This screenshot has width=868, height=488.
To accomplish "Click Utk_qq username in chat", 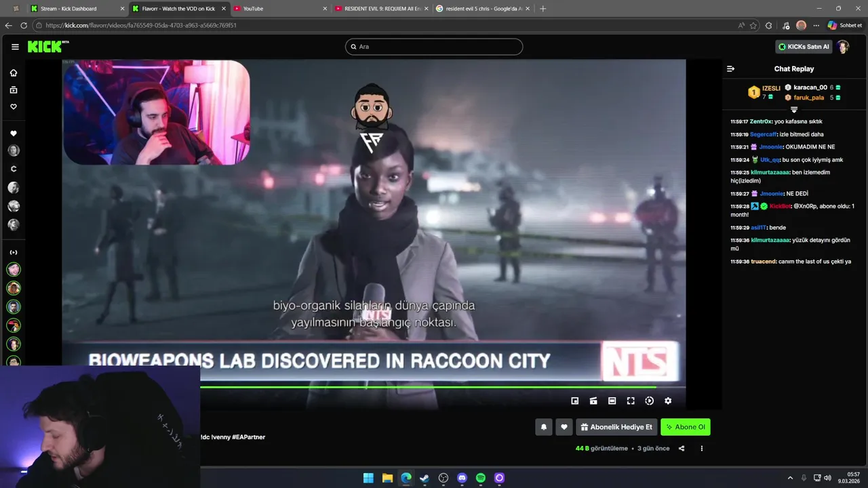I will (770, 160).
